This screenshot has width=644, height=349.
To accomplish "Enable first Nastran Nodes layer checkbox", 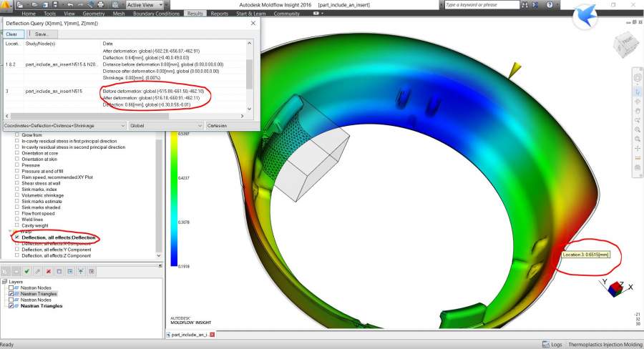I will tap(11, 287).
